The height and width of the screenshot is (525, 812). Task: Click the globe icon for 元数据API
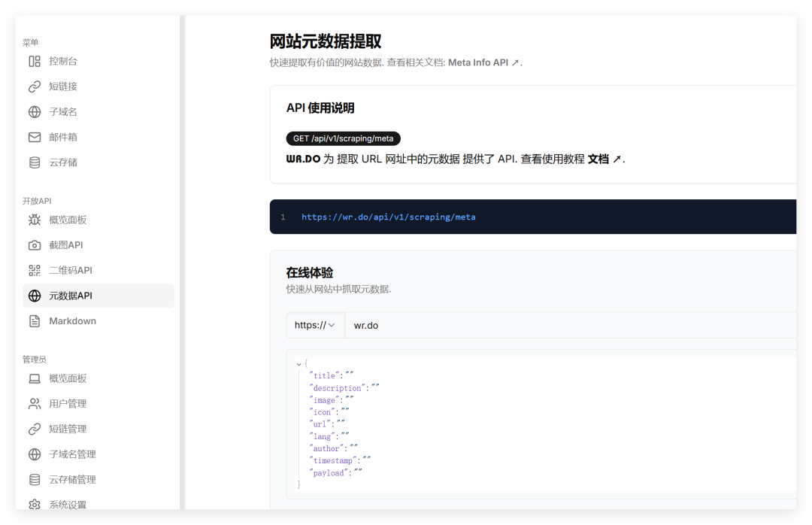[35, 296]
